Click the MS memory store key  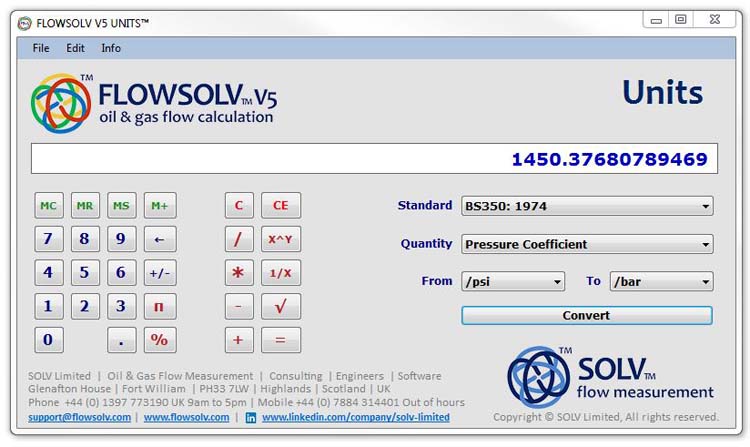(x=121, y=206)
